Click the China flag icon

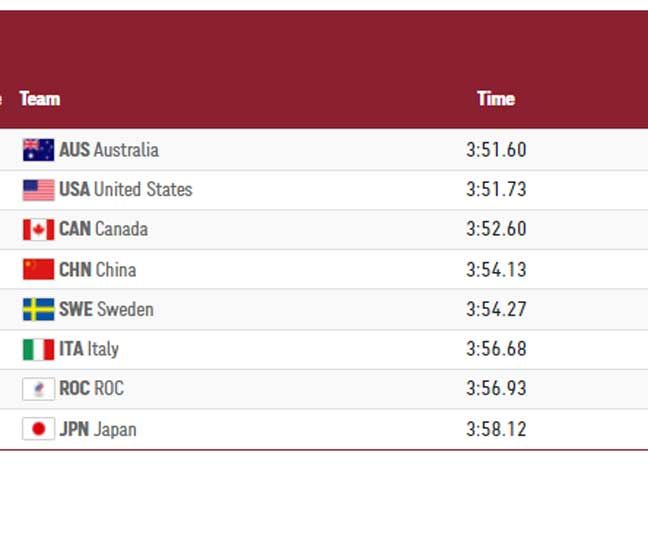click(38, 269)
